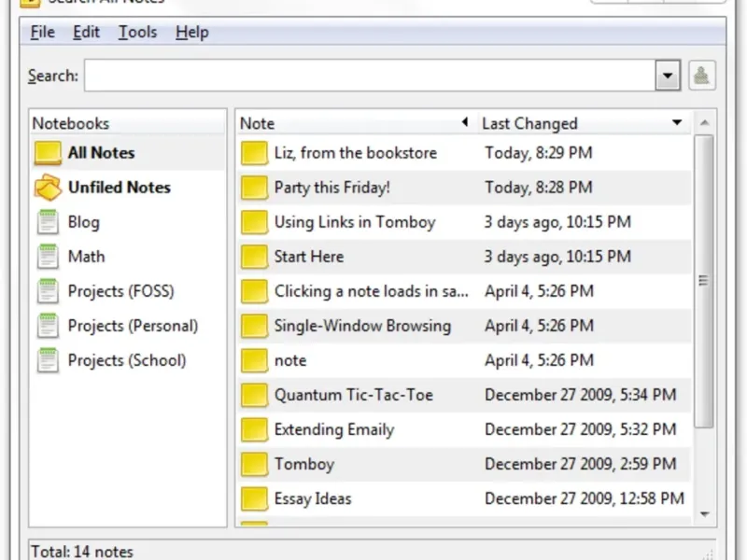Click 'December 27 2009, 5:34 PM' date cell
The image size is (747, 560).
point(580,395)
